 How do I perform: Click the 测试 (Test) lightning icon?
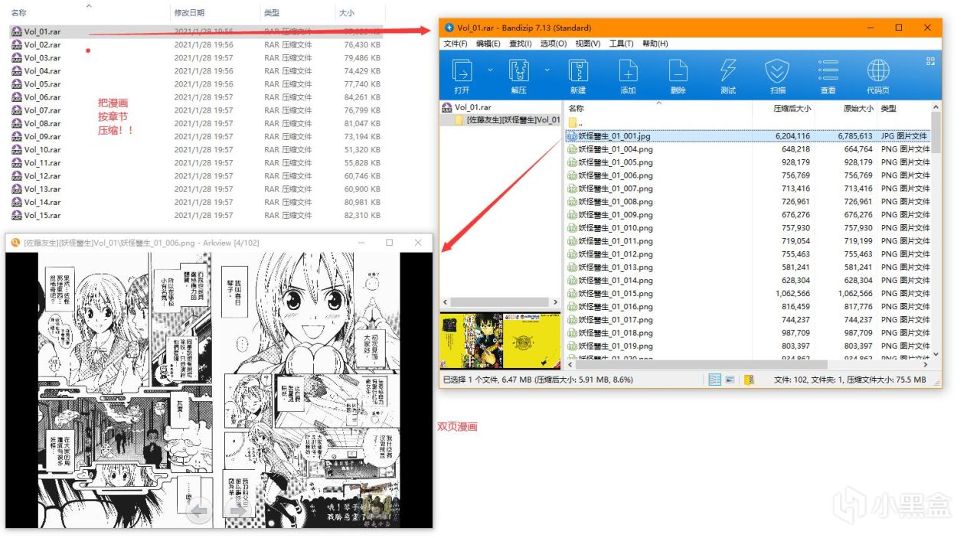(728, 71)
